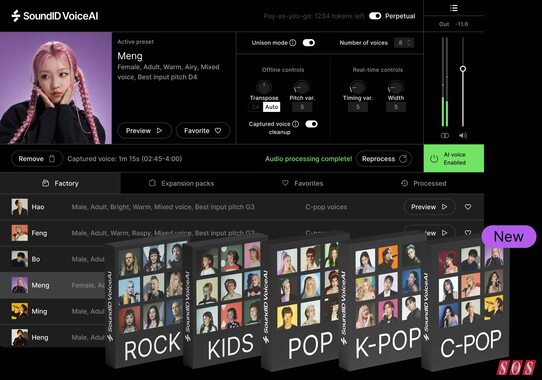This screenshot has height=380, width=542.
Task: Click the Width knob
Action: [x=395, y=87]
